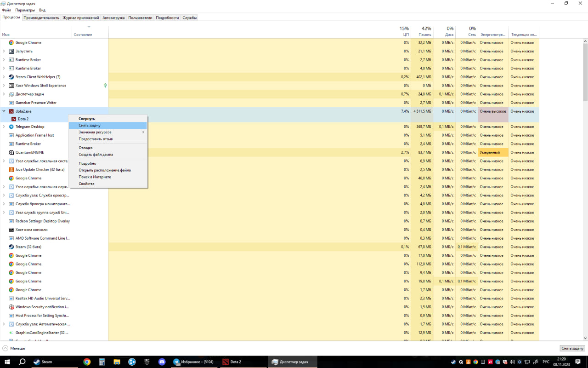Screen dimensions: 588x368
Task: Click the Steam (32 бита) process icon
Action: [x=11, y=247]
